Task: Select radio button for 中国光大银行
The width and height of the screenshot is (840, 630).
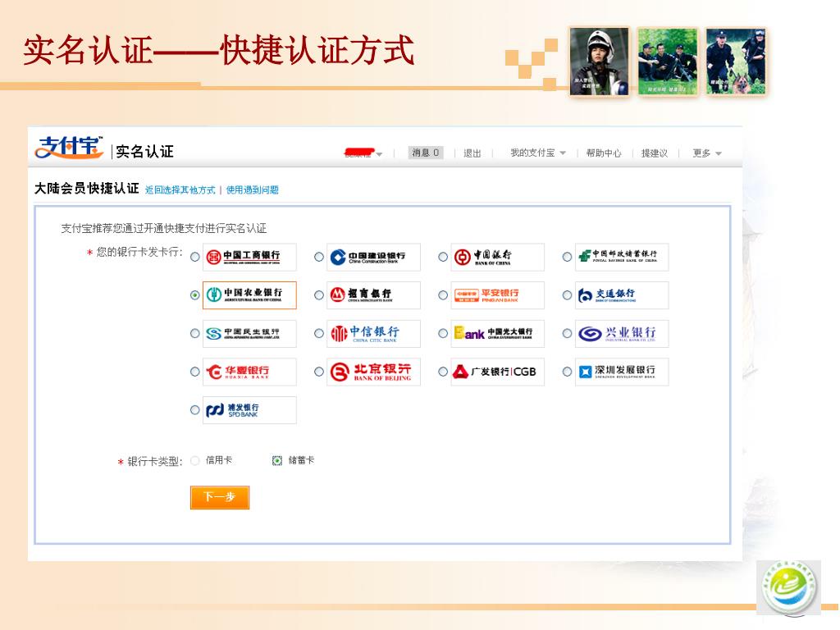Action: tap(443, 334)
